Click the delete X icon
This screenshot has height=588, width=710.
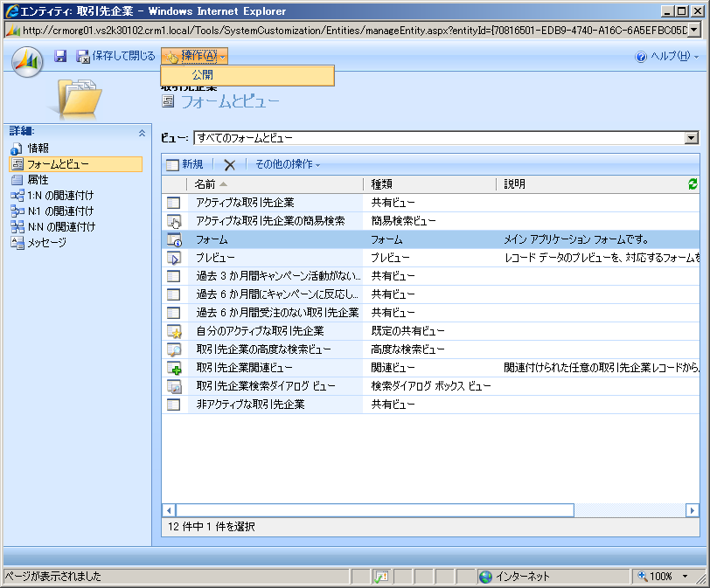(x=230, y=165)
